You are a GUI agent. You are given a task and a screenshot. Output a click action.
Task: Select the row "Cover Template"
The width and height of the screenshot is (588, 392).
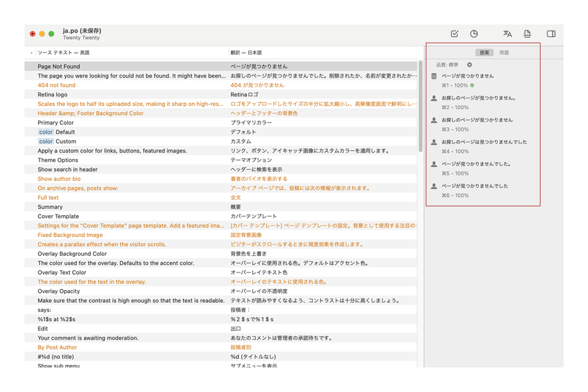221,216
